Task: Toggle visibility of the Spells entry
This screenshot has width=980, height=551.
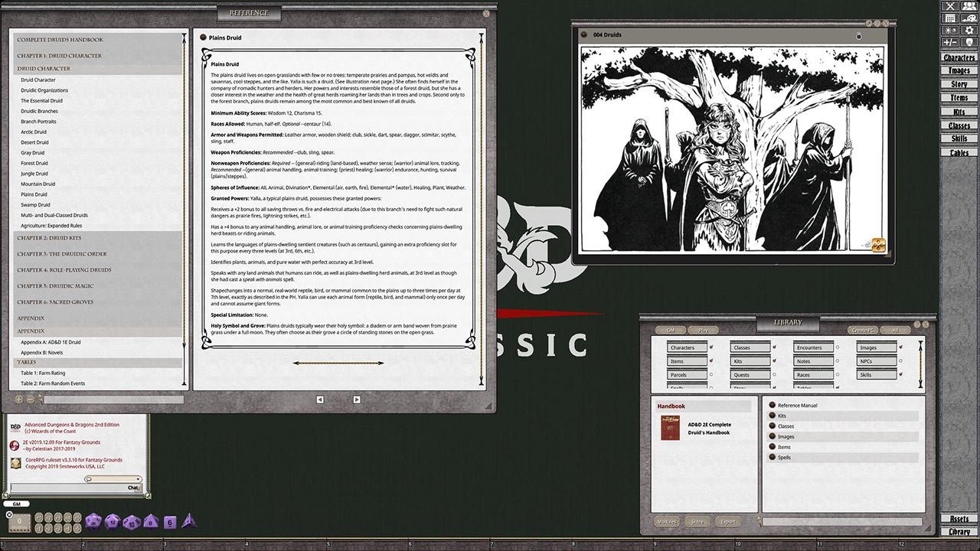Action: (772, 456)
